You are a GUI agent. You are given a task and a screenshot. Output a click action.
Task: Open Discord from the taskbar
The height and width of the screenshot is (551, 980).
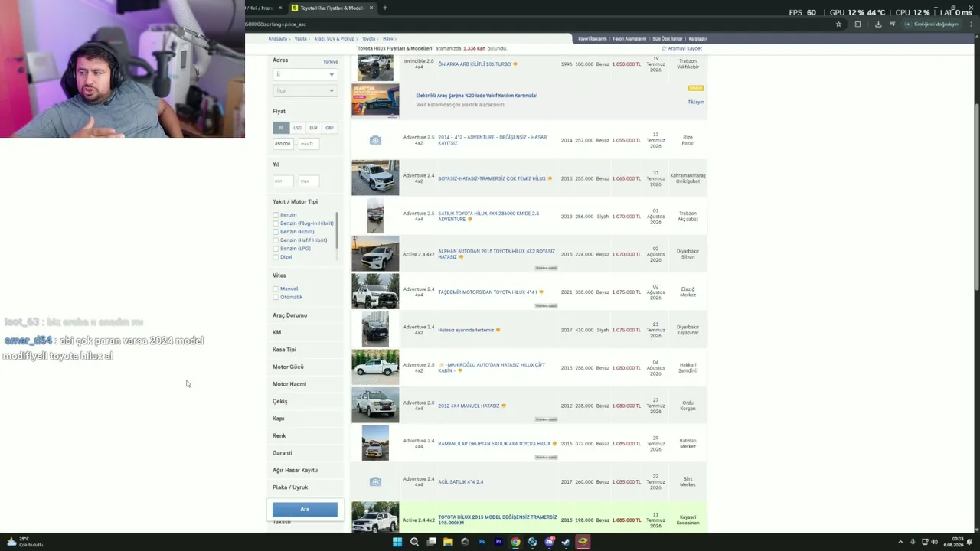point(549,542)
